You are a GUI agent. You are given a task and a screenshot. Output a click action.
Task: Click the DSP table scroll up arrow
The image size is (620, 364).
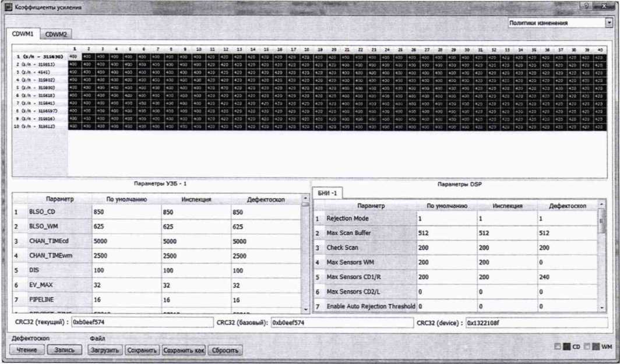pyautogui.click(x=602, y=204)
